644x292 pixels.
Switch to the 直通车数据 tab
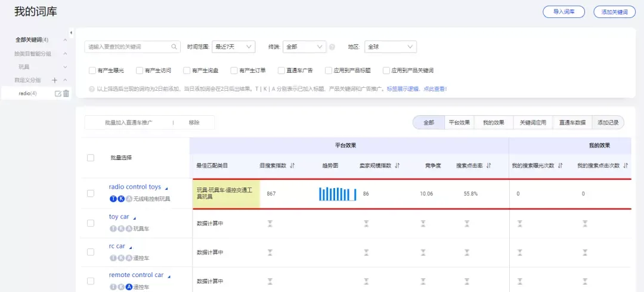572,122
